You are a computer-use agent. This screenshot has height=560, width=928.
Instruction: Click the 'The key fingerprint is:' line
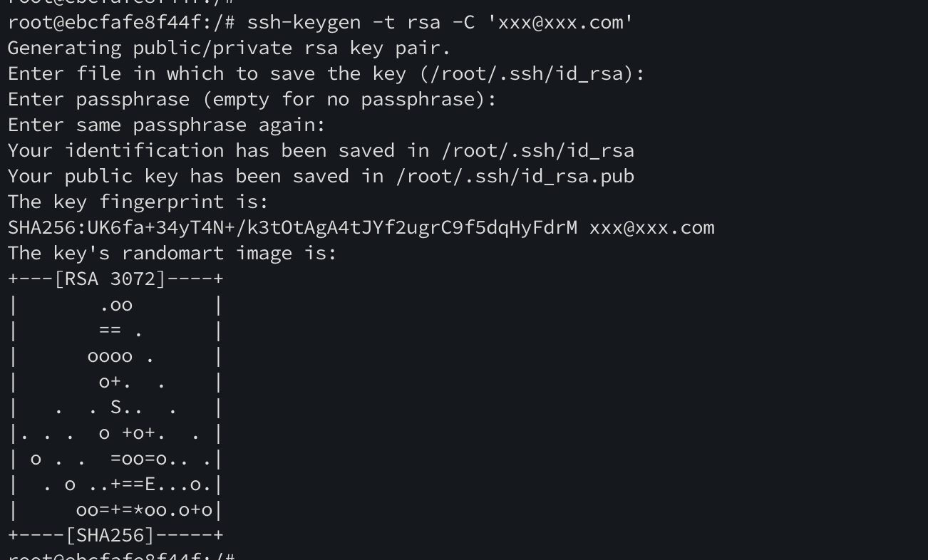(138, 202)
